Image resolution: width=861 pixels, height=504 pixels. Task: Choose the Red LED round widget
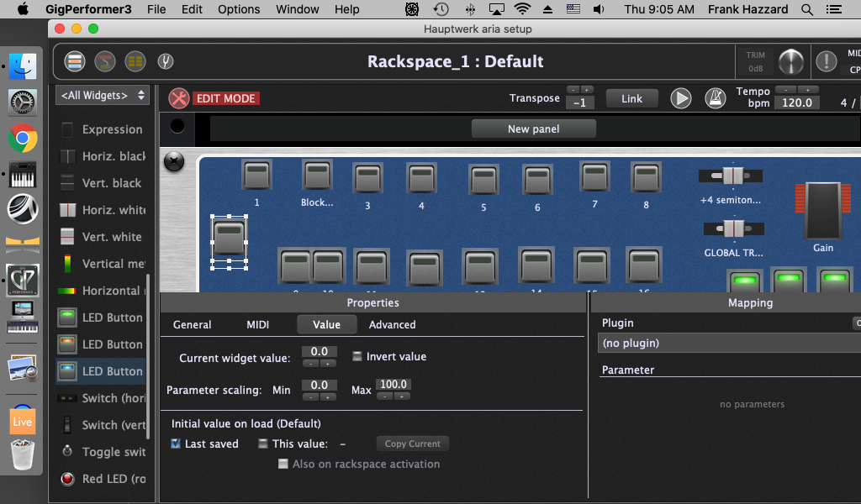[102, 479]
